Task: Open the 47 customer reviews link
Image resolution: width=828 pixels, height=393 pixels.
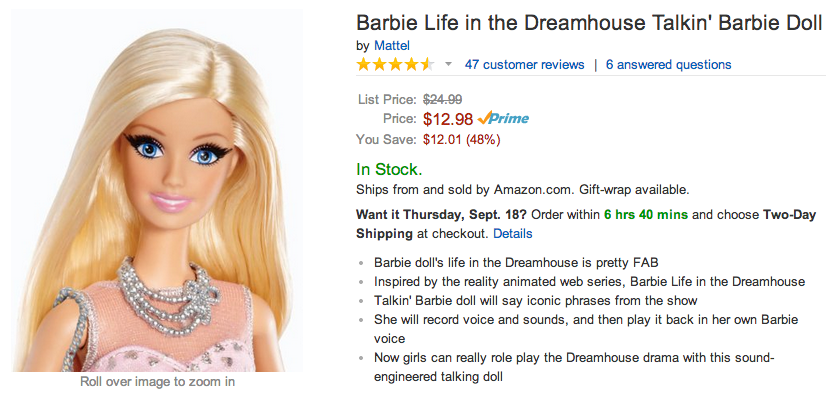Action: [524, 64]
